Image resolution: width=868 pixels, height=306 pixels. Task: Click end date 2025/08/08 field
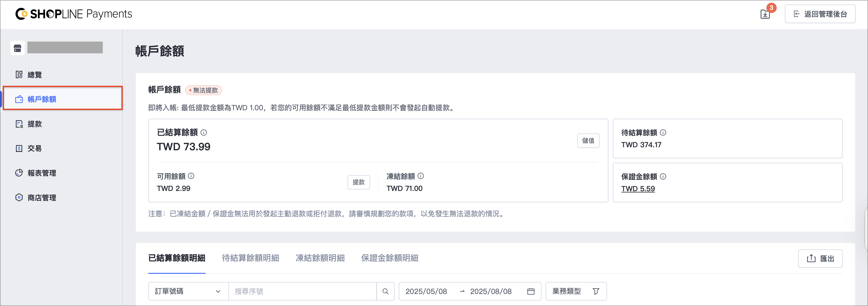[x=491, y=292]
